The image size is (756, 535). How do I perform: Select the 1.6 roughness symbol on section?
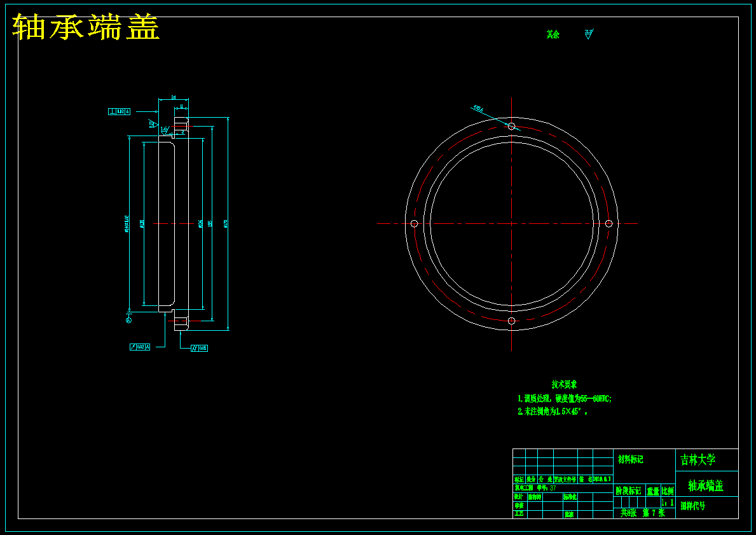point(165,130)
